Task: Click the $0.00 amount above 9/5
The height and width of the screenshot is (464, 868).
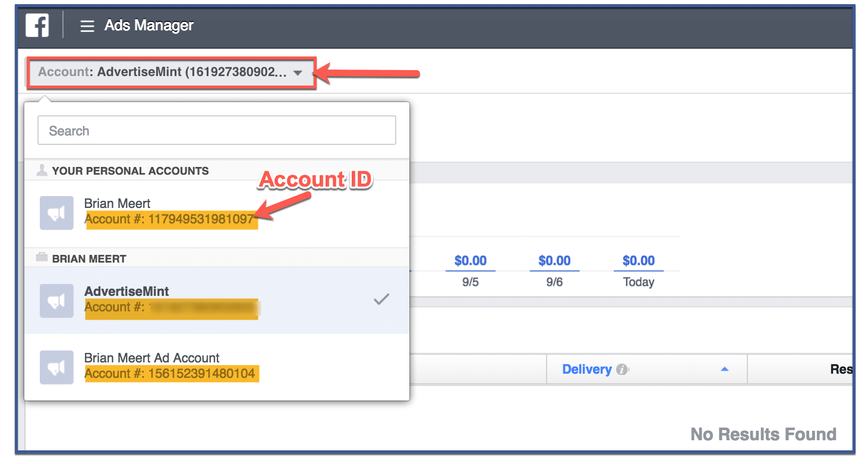Action: pos(471,261)
